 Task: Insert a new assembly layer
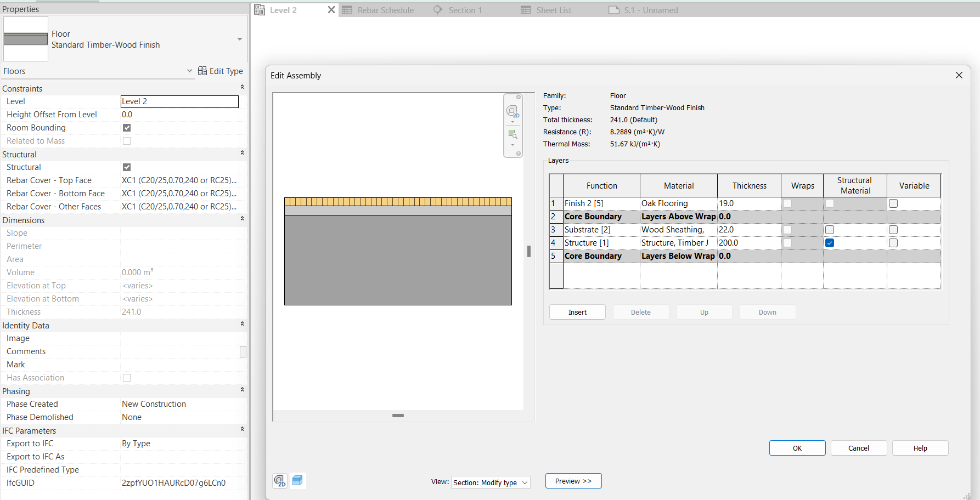pyautogui.click(x=577, y=311)
